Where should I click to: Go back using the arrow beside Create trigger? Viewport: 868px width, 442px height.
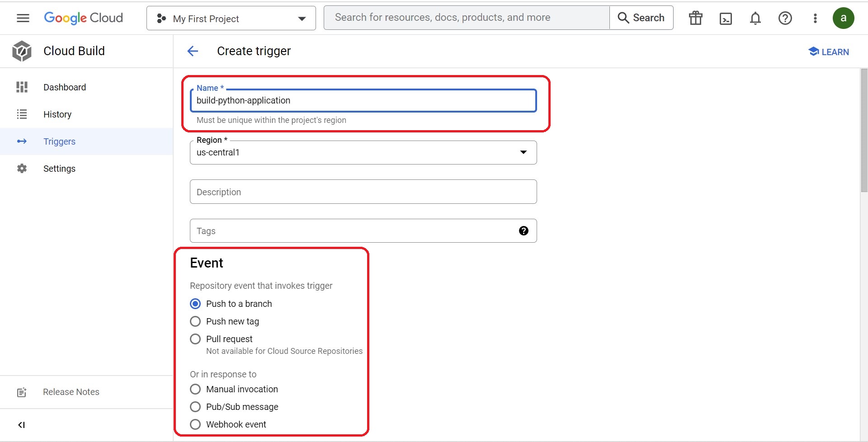click(193, 51)
